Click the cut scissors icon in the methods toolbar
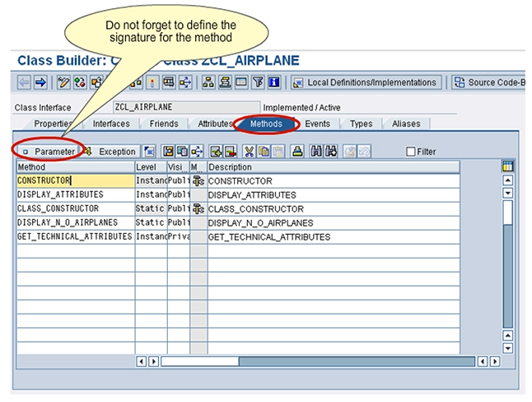This screenshot has width=532, height=402. coord(249,152)
